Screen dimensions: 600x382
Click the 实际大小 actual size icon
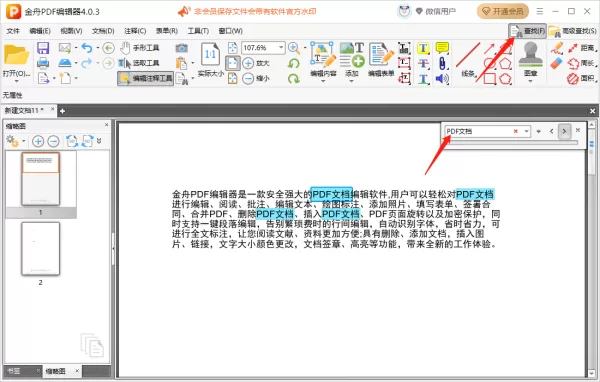pyautogui.click(x=210, y=54)
